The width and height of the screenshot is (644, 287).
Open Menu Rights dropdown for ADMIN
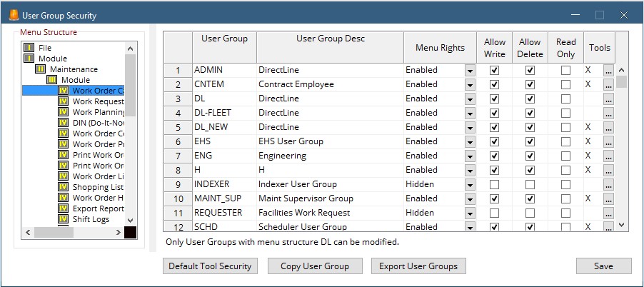click(x=469, y=70)
